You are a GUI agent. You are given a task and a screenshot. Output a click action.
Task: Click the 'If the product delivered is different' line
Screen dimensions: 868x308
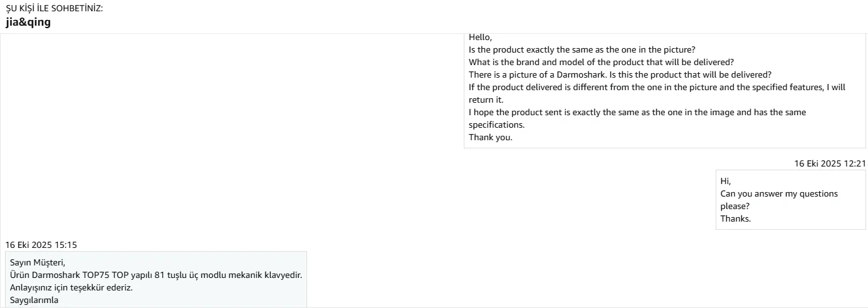point(657,87)
